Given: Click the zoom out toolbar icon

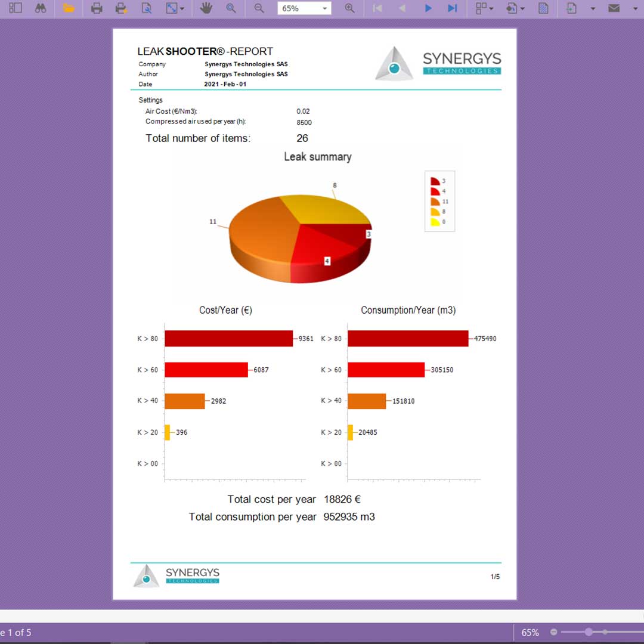Looking at the screenshot, I should 259,8.
